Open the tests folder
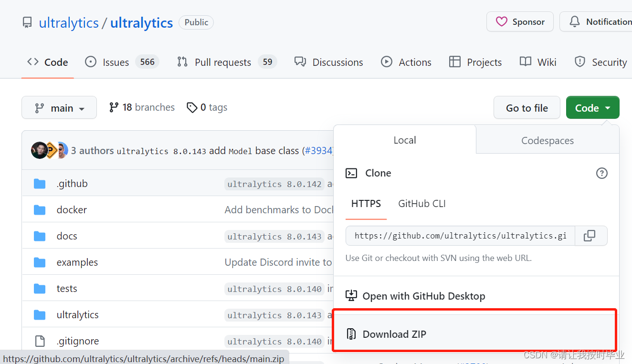 [67, 289]
